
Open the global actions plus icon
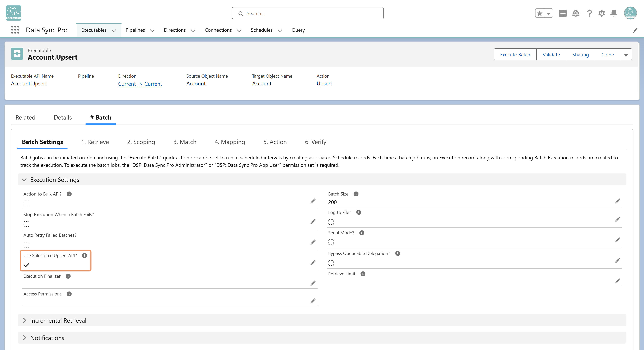point(563,13)
